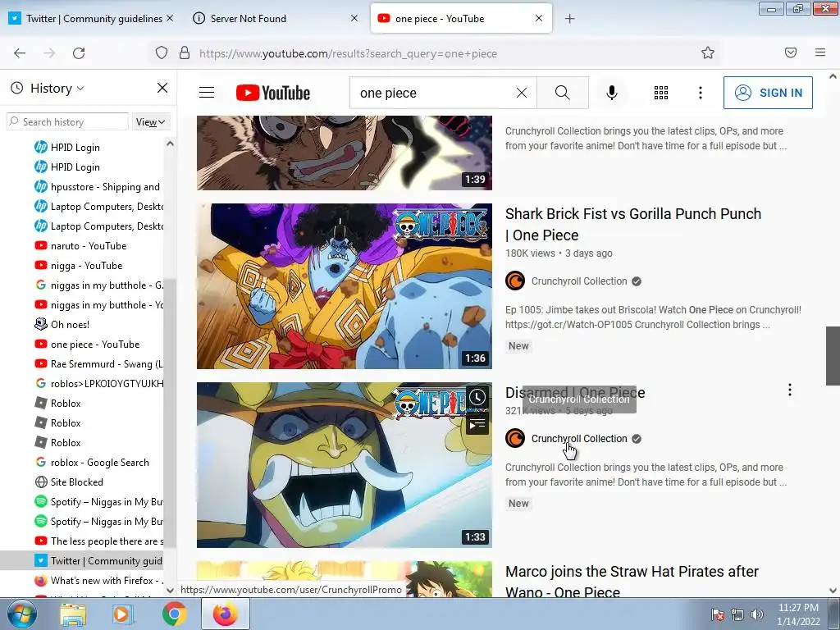Click the Crunchyroll avatar under Disarmed video
The image size is (840, 630).
(x=515, y=438)
